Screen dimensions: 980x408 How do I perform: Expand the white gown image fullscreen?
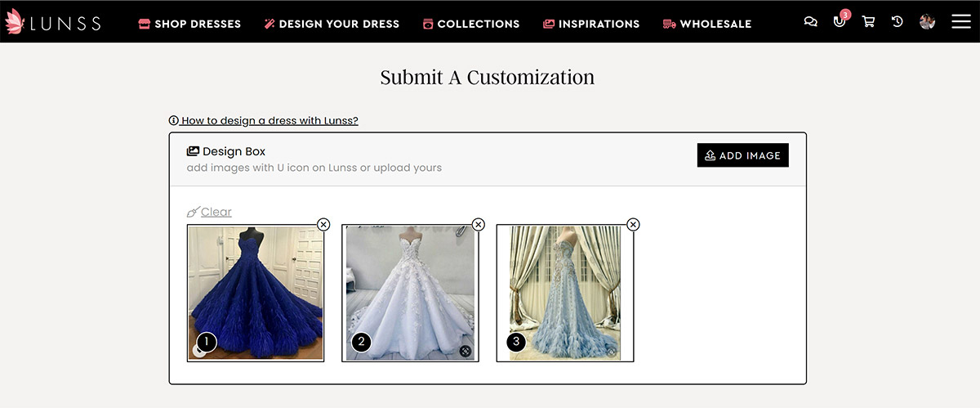coord(465,351)
